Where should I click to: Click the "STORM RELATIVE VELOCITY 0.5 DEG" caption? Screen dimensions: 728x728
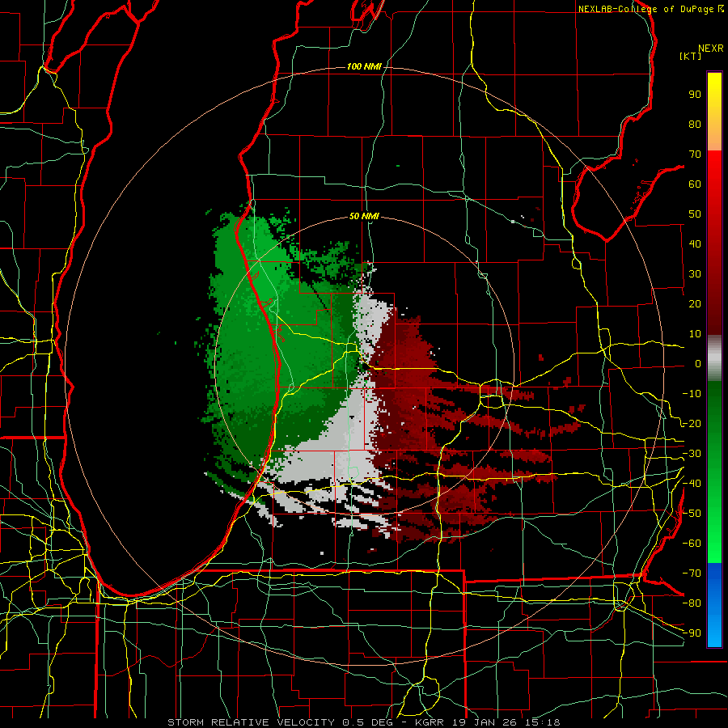point(280,722)
